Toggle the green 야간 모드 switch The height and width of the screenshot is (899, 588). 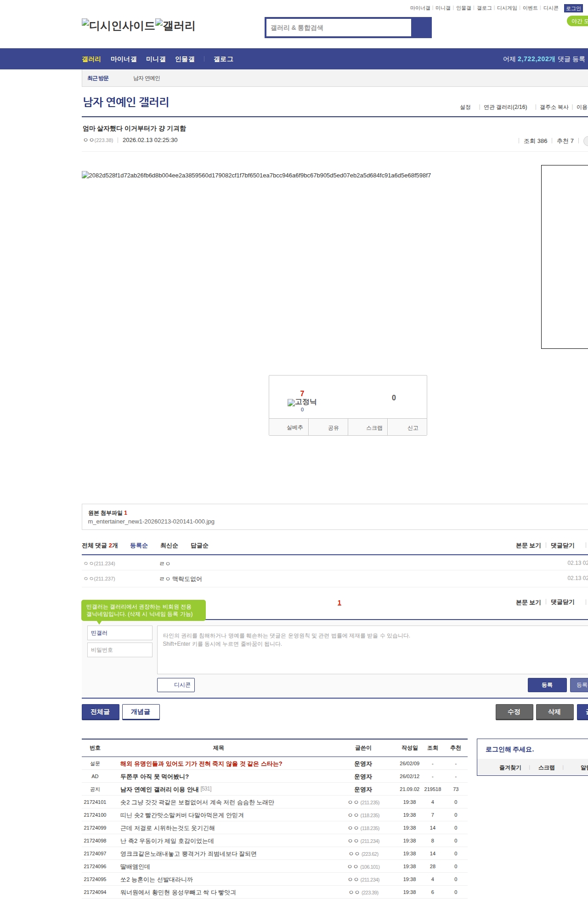[x=578, y=21]
